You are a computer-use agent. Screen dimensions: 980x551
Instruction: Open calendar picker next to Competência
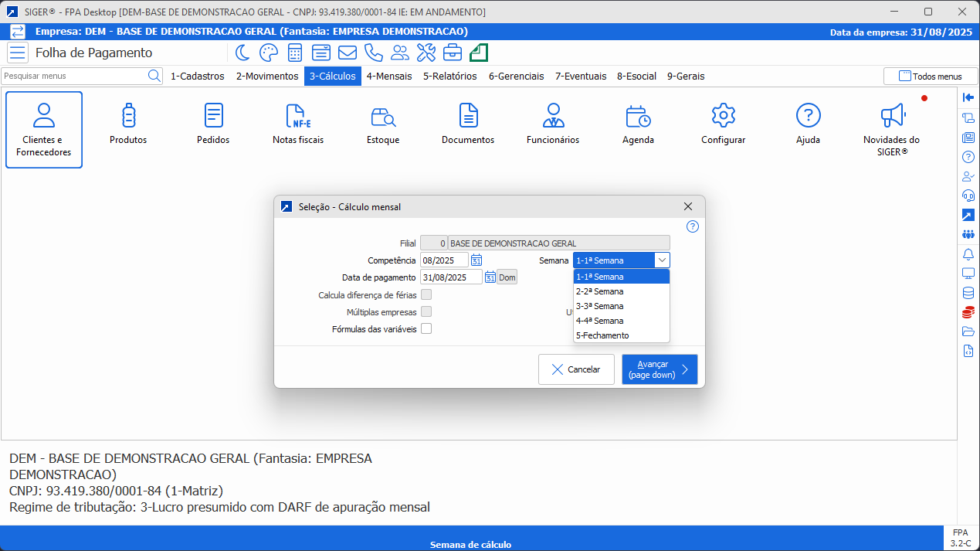(x=476, y=260)
